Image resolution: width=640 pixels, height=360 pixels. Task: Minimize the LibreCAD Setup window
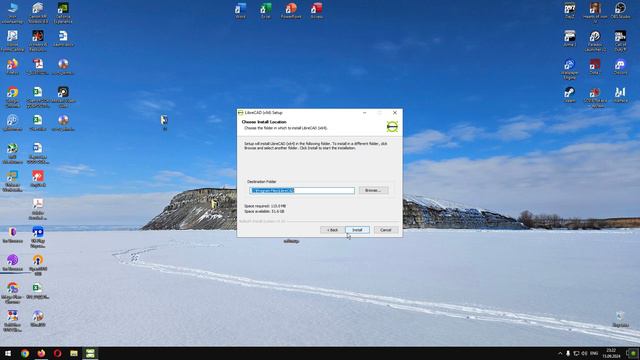click(364, 113)
